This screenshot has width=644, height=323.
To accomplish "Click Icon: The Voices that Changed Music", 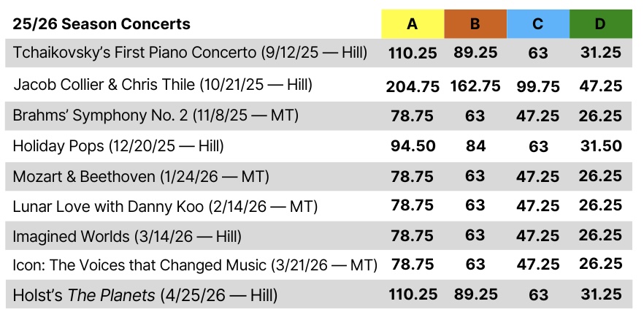I will [195, 265].
